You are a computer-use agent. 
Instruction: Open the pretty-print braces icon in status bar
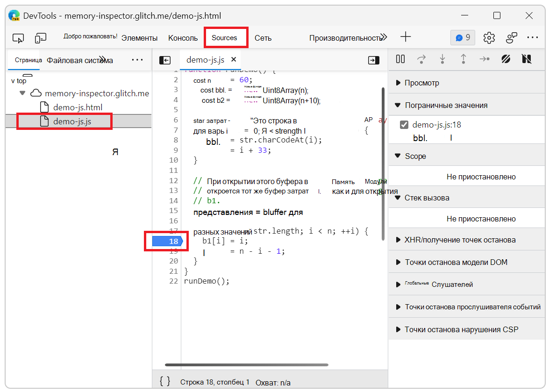click(x=164, y=381)
